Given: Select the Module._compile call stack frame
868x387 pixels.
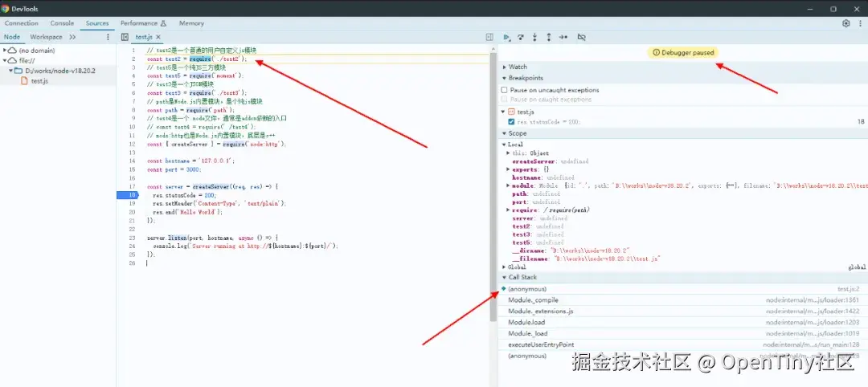Looking at the screenshot, I should click(682, 300).
